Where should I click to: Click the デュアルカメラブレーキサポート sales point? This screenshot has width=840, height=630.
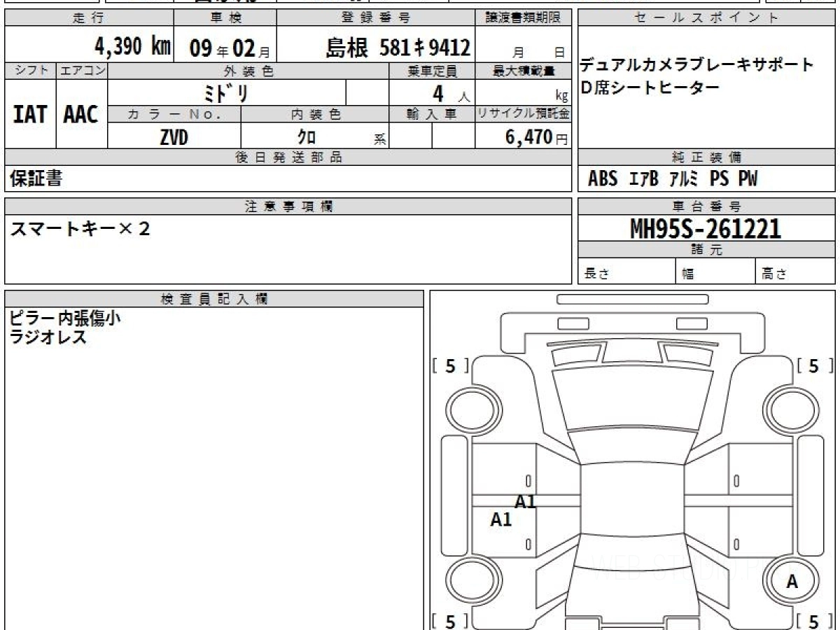(696, 66)
